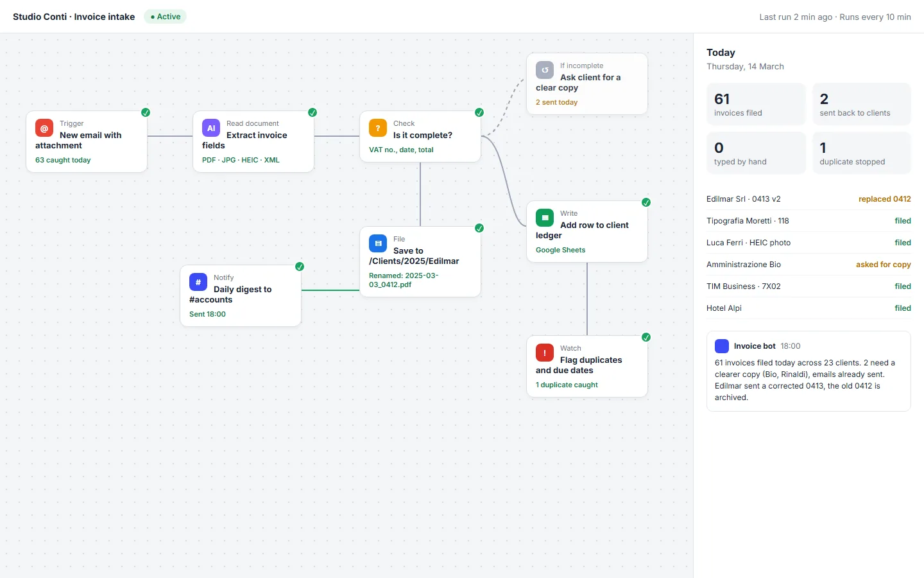The image size is (924, 578).
Task: Open the 1 duplicate stopped card
Action: coord(862,153)
